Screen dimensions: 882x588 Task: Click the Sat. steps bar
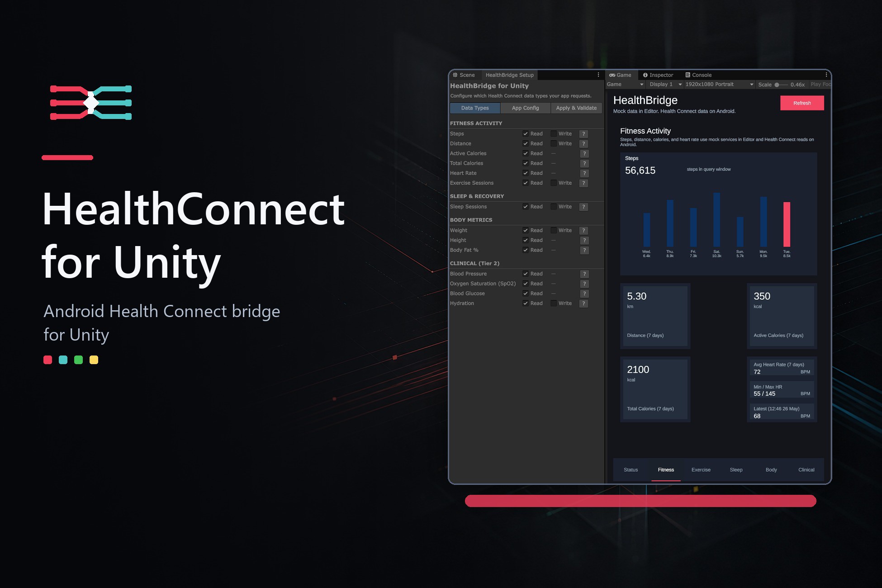[716, 220]
